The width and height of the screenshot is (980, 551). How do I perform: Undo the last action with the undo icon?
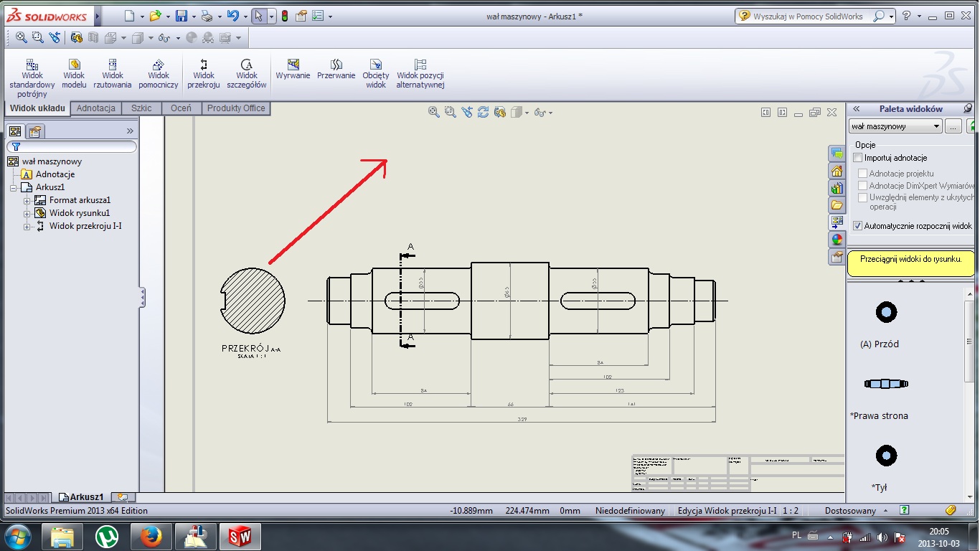(232, 16)
